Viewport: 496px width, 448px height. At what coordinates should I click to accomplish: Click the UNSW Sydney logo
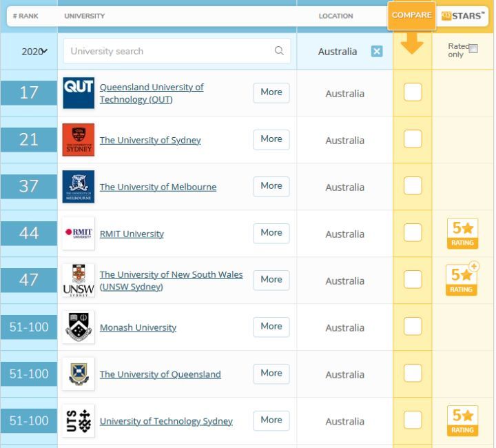[x=79, y=280]
